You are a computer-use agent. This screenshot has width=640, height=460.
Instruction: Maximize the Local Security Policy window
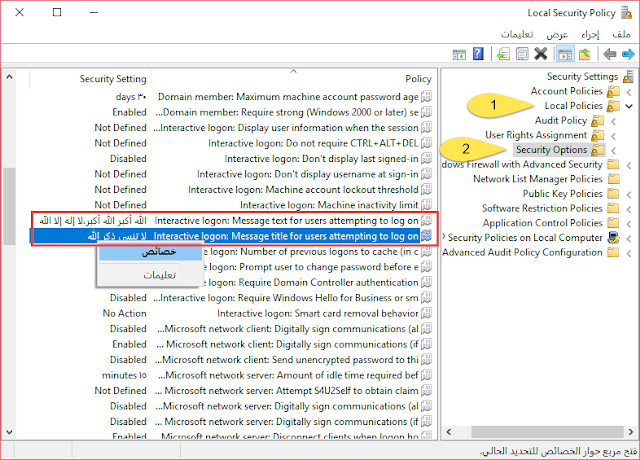pos(57,12)
